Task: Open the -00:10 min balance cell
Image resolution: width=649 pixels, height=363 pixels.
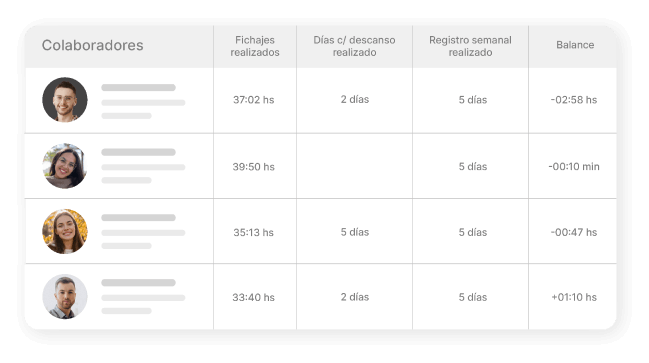Action: coord(574,166)
